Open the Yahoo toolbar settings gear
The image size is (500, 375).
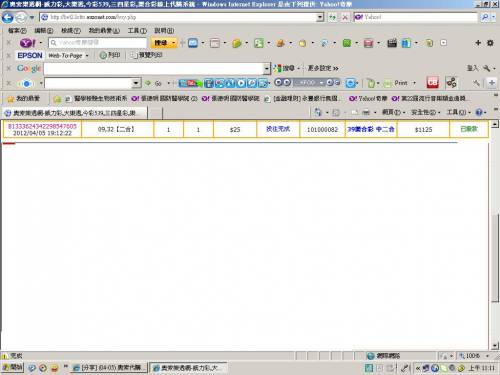490,43
